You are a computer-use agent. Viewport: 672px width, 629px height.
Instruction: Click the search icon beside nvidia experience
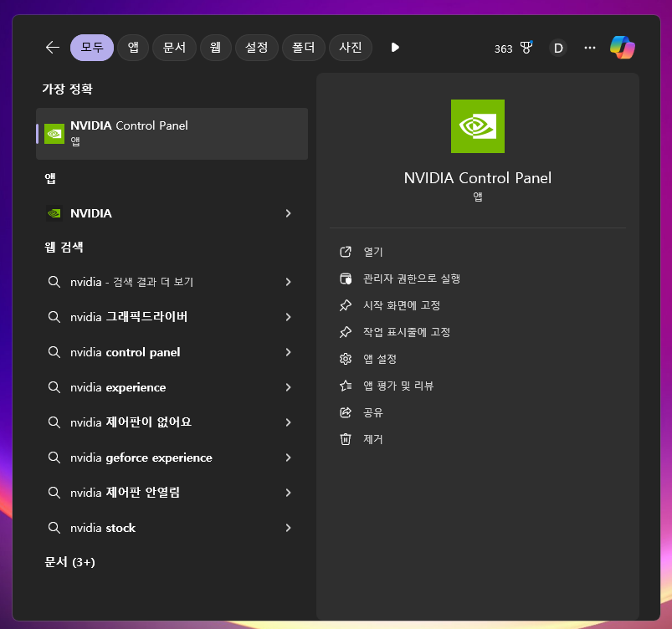tap(54, 387)
